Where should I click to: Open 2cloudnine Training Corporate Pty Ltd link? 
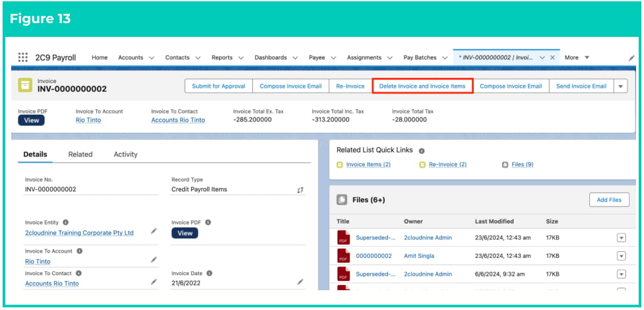(79, 233)
